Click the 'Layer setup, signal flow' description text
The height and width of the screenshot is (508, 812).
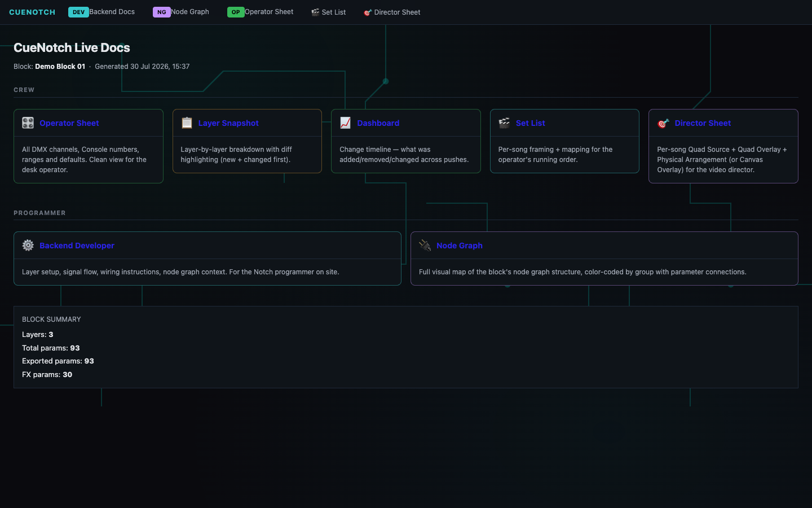pos(180,272)
